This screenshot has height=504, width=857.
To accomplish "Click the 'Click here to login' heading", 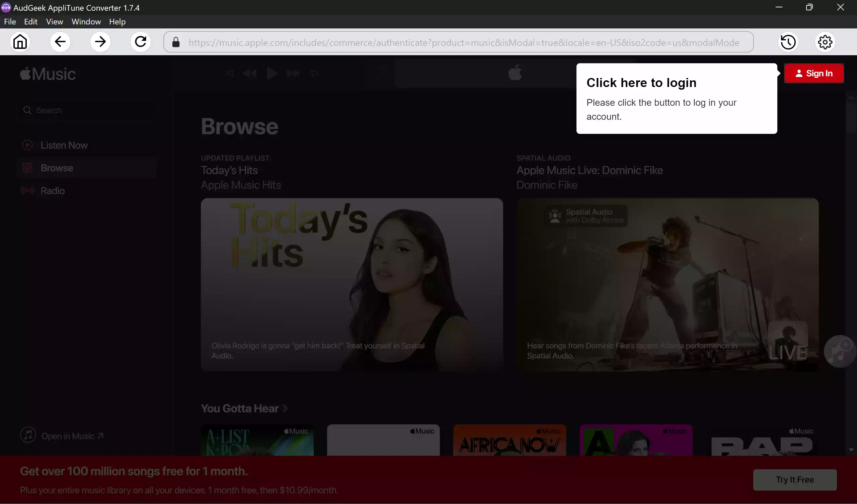I will point(641,83).
